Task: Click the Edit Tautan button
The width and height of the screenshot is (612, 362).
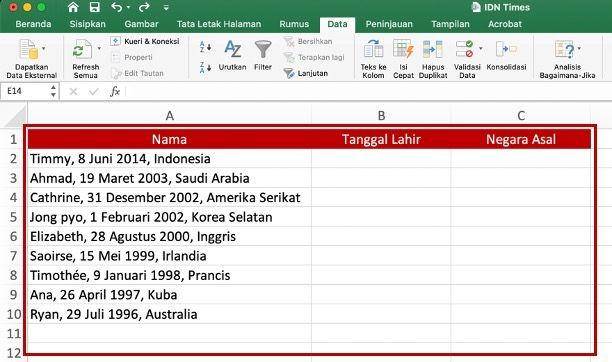Action: pos(137,73)
